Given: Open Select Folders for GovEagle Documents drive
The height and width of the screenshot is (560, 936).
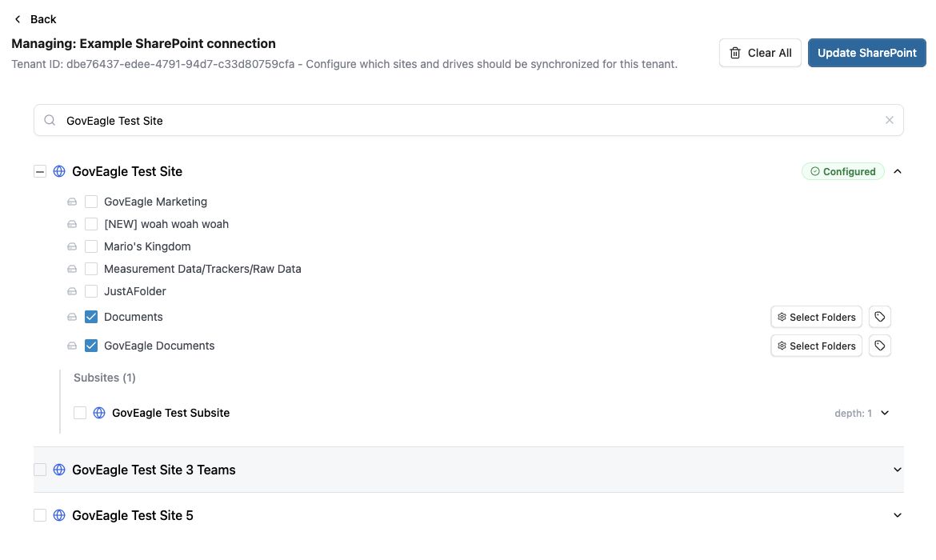Looking at the screenshot, I should click(x=816, y=346).
